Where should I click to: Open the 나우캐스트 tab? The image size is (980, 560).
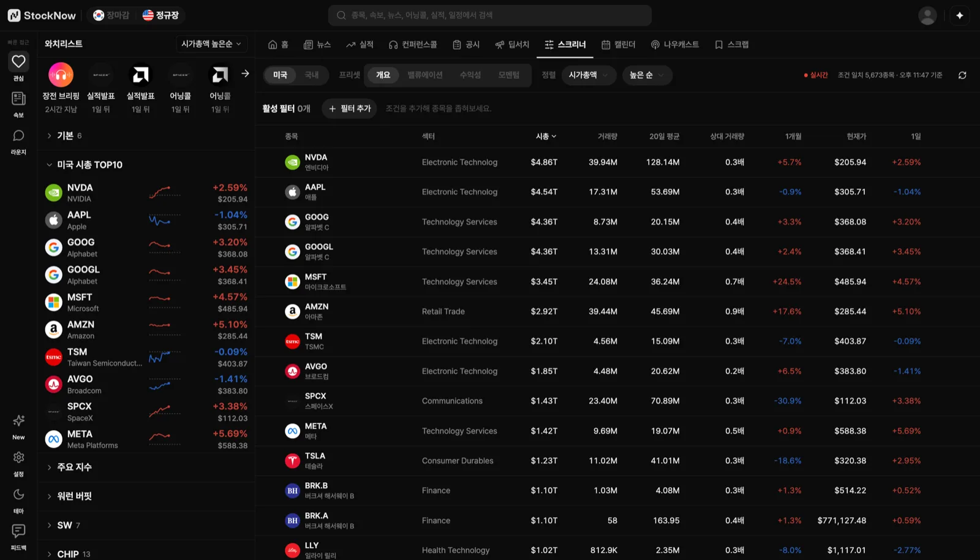pos(674,45)
